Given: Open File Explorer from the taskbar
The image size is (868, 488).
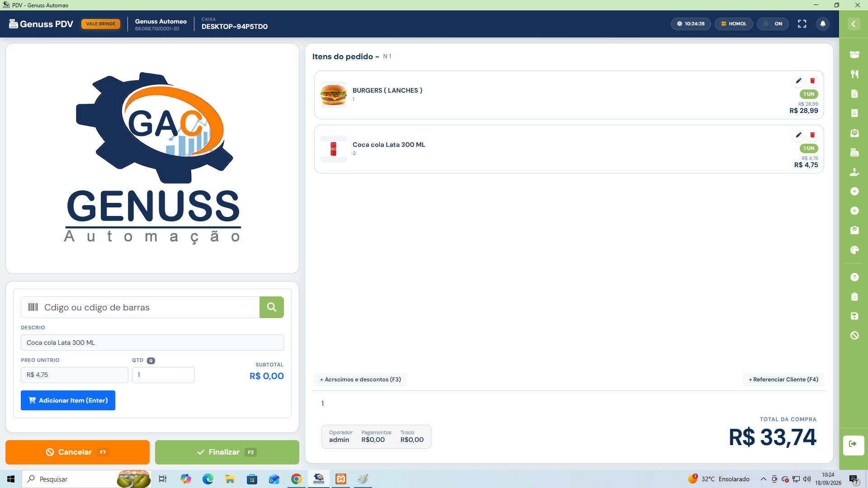Looking at the screenshot, I should pos(230,479).
